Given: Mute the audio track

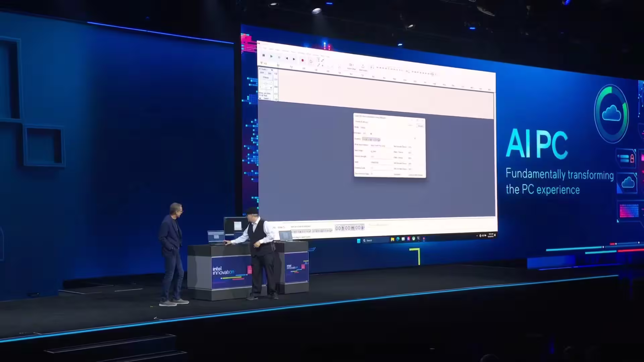Looking at the screenshot, I should [x=262, y=73].
